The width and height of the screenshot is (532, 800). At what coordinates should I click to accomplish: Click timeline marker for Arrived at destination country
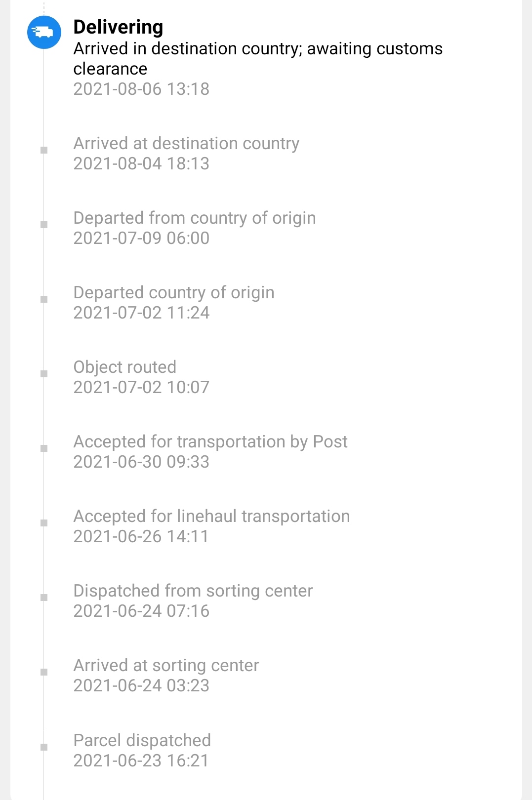point(44,150)
